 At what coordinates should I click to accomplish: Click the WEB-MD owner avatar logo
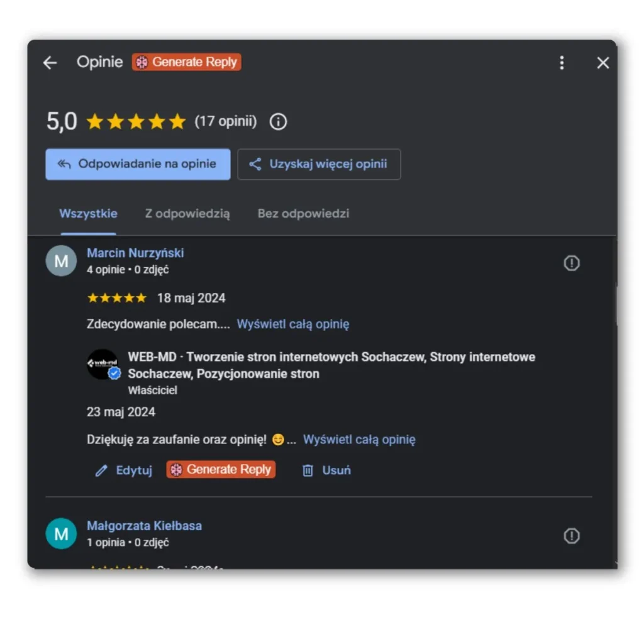pyautogui.click(x=103, y=364)
